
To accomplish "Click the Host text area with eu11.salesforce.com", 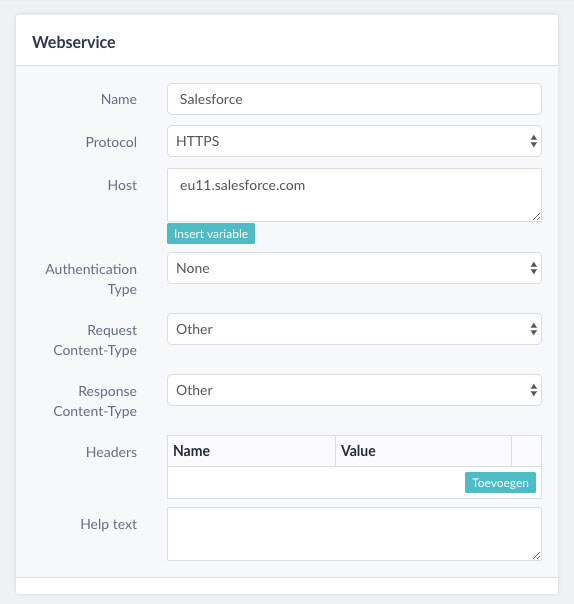I will click(x=354, y=195).
